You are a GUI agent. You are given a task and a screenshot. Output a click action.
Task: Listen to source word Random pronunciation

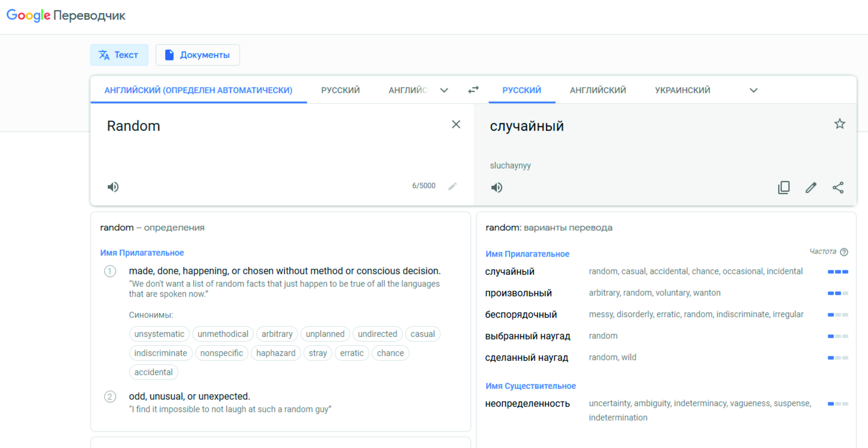[x=113, y=187]
